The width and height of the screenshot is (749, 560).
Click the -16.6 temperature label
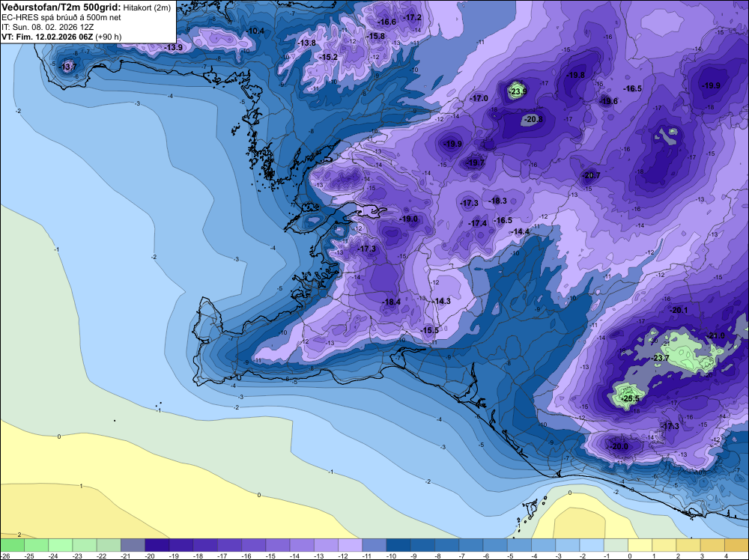coord(387,22)
